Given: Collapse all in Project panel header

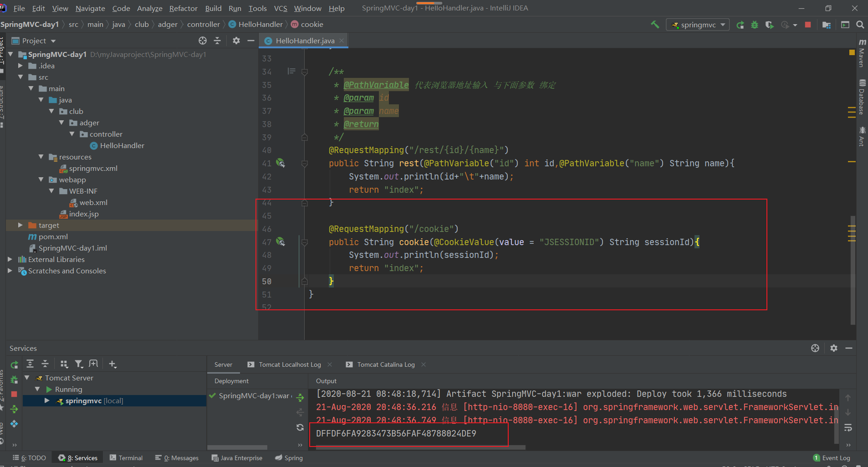Looking at the screenshot, I should tap(217, 41).
